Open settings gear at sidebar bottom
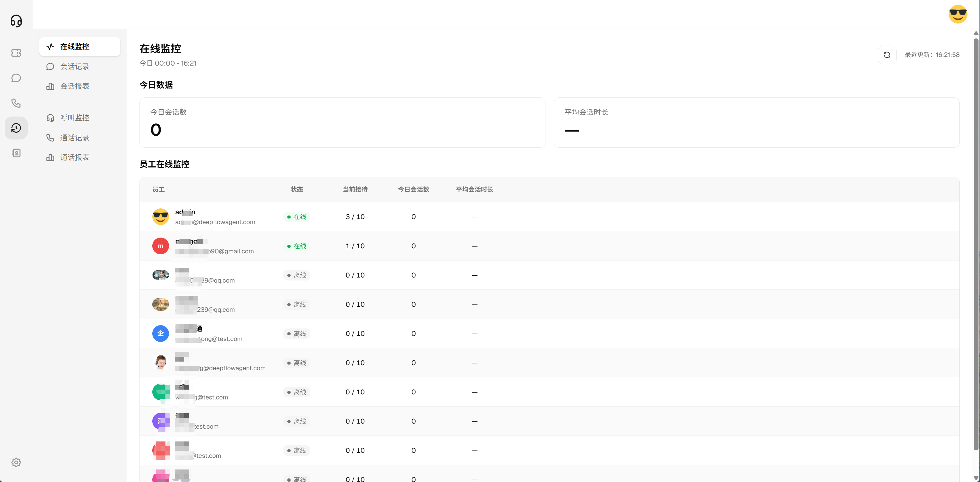Image resolution: width=980 pixels, height=482 pixels. [16, 462]
